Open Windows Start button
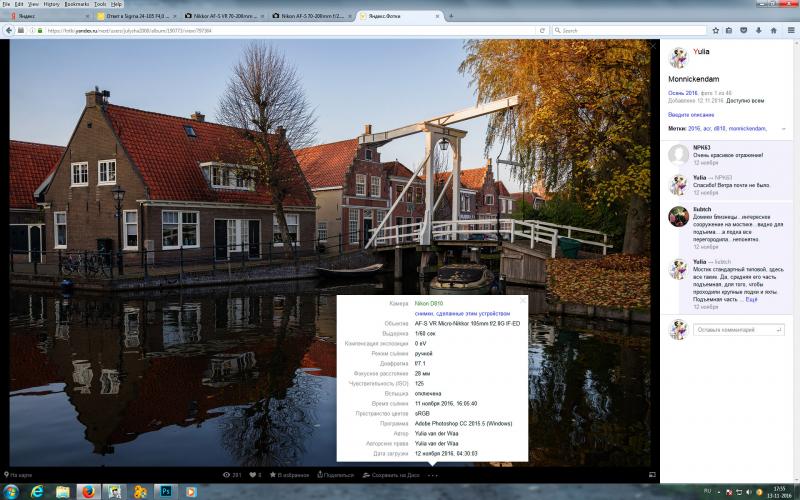Image resolution: width=800 pixels, height=500 pixels. pos(11,492)
